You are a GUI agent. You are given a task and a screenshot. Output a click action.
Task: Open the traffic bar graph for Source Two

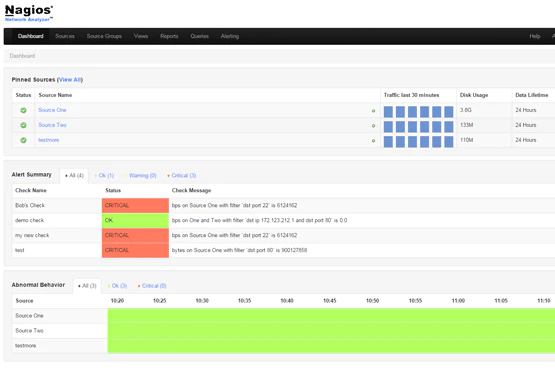[418, 127]
